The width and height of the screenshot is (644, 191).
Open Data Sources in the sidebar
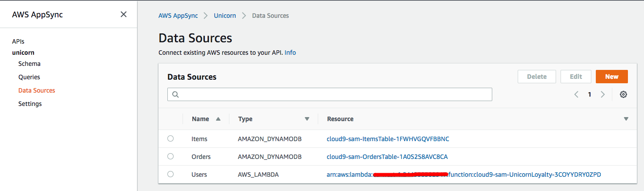37,90
